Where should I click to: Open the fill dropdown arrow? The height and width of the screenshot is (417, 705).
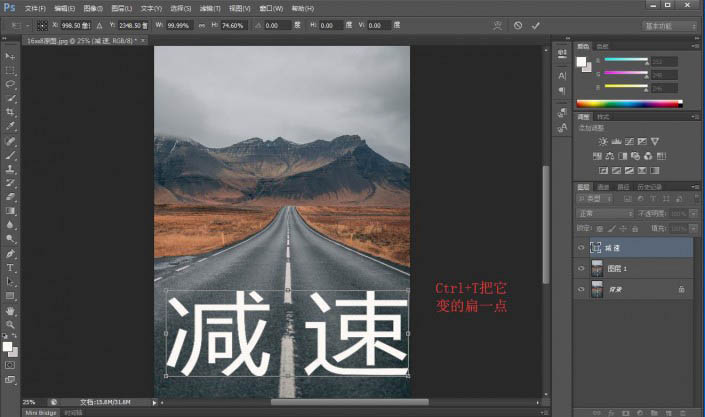coord(693,229)
